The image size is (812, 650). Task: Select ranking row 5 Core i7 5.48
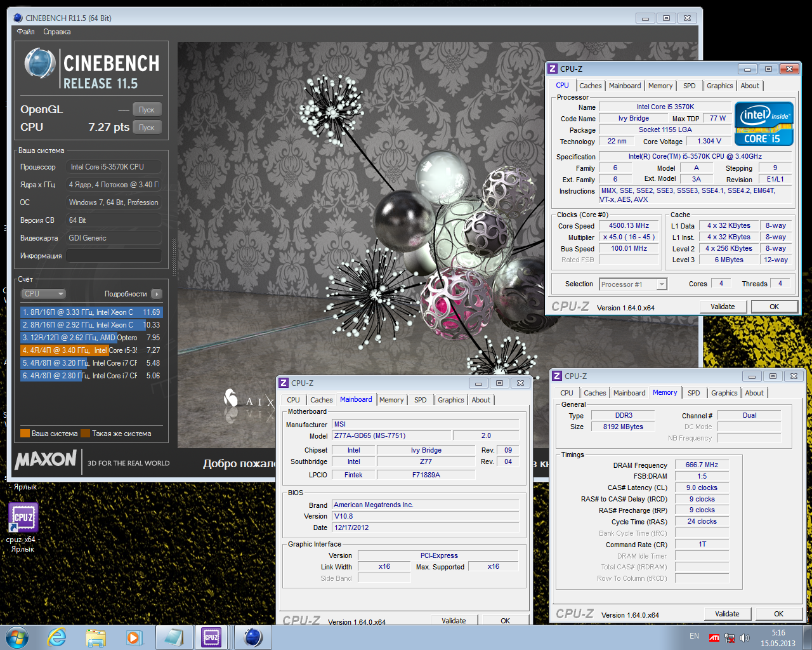(x=91, y=363)
